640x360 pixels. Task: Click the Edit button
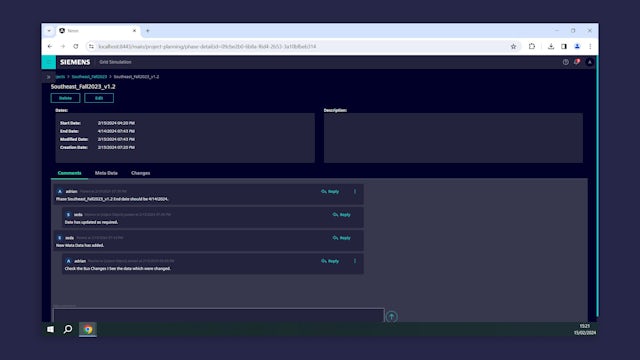click(x=99, y=98)
